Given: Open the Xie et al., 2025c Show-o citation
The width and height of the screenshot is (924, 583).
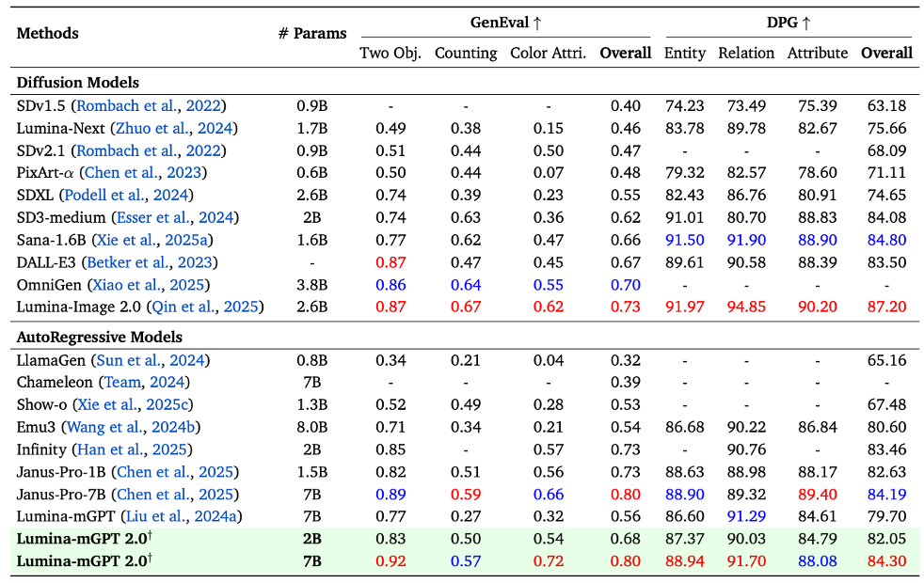Looking at the screenshot, I should point(134,404).
